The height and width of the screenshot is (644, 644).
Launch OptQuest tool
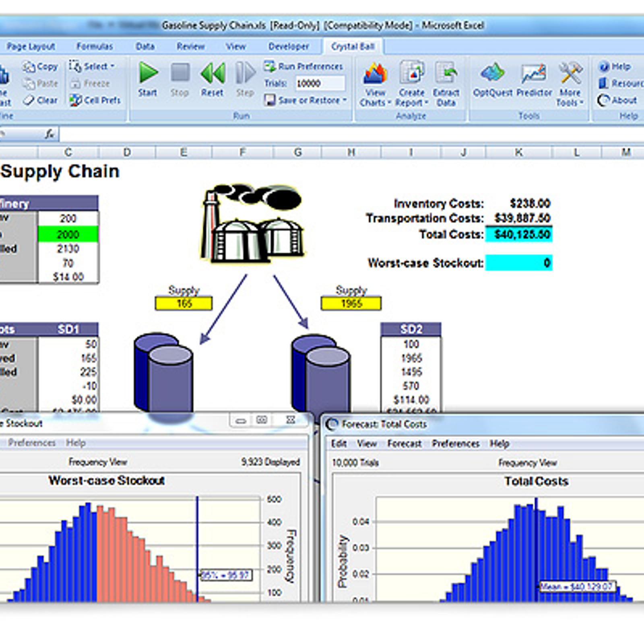492,80
